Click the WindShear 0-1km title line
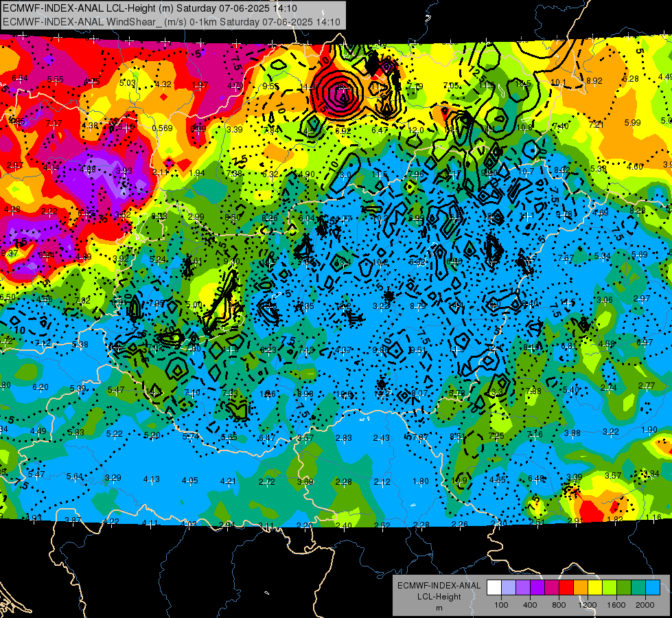 (172, 22)
